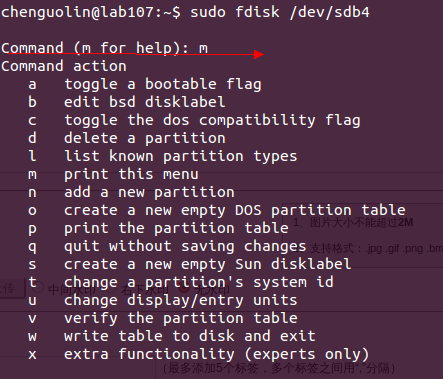Click the 'b' edit bsd disklabel line

pos(127,102)
